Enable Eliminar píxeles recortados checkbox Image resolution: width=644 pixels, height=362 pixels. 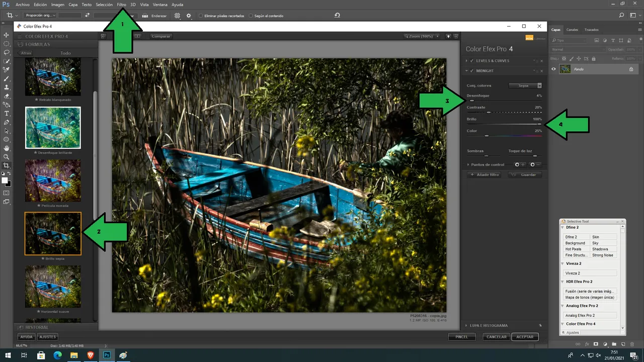201,16
